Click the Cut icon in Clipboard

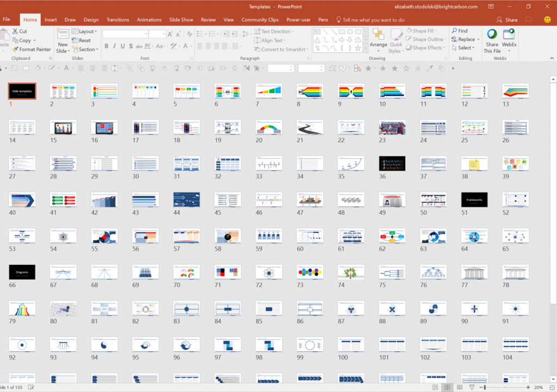pyautogui.click(x=15, y=31)
